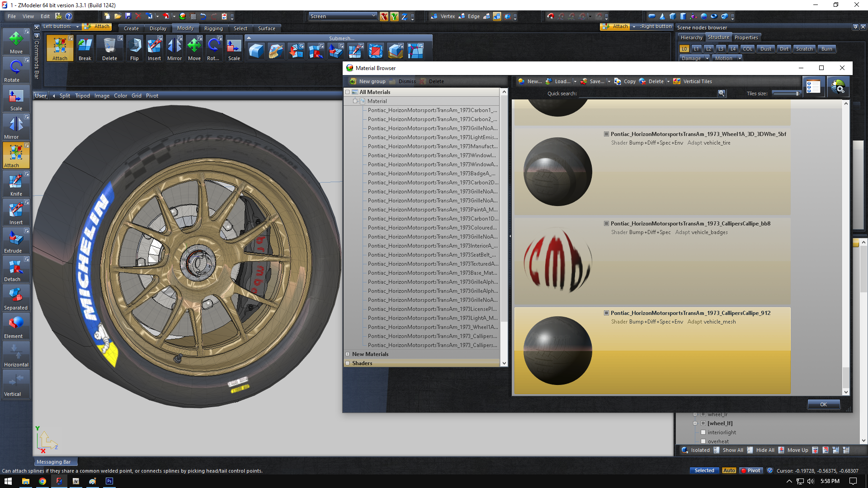Click the Quick search magnifier icon
868x488 pixels.
tap(721, 94)
